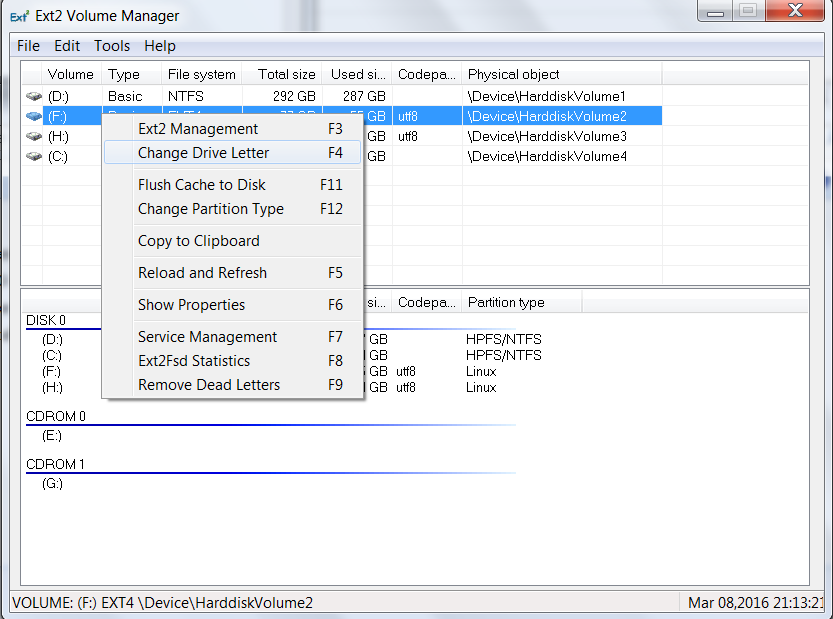The height and width of the screenshot is (619, 833).
Task: Choose Service Management entry
Action: click(x=233, y=336)
